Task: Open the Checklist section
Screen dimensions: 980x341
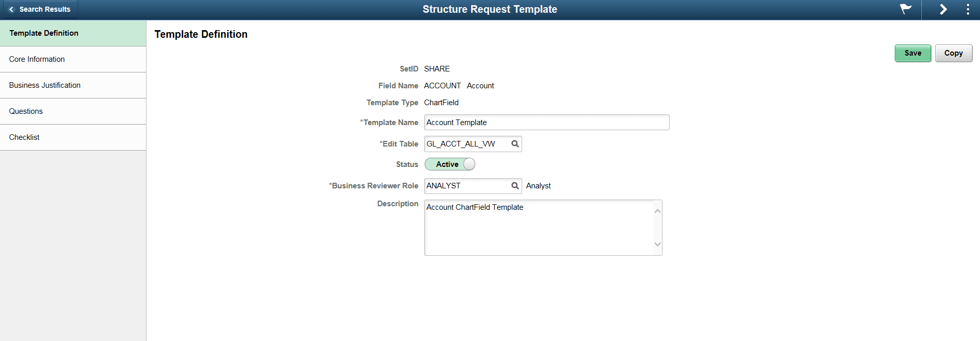Action: pyautogui.click(x=24, y=137)
